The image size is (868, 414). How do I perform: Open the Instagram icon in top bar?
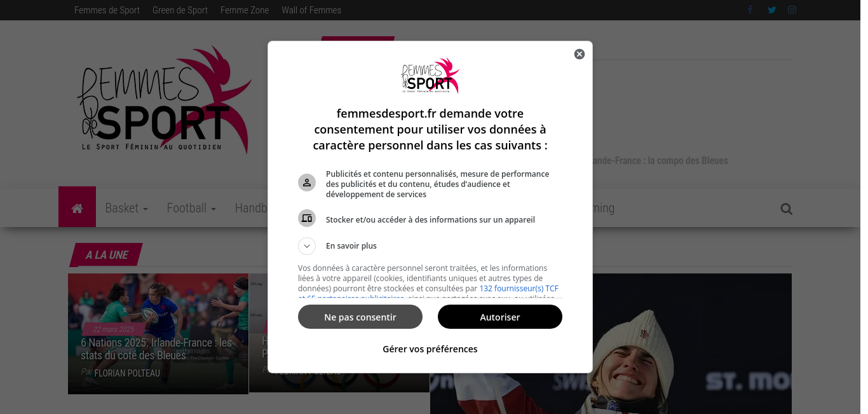tap(792, 10)
